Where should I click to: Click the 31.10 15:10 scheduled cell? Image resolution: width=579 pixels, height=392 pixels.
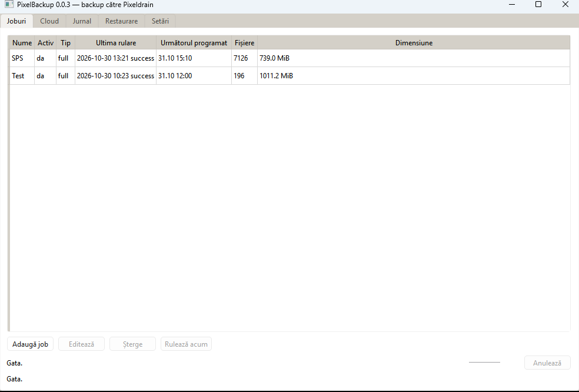194,58
